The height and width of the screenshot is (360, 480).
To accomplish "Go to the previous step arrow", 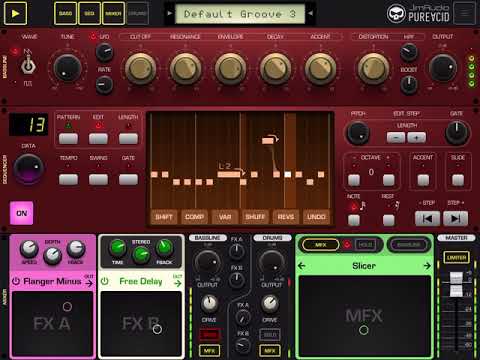I will pyautogui.click(x=427, y=219).
